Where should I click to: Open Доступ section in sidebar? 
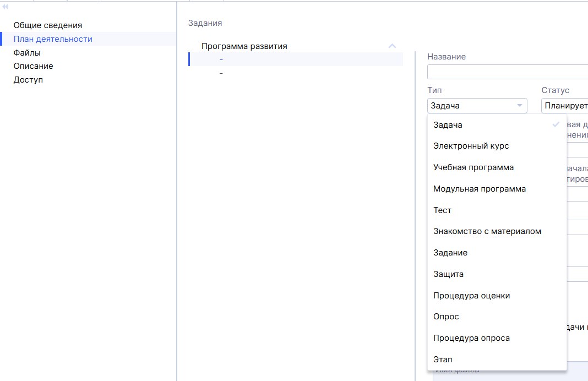coord(28,80)
